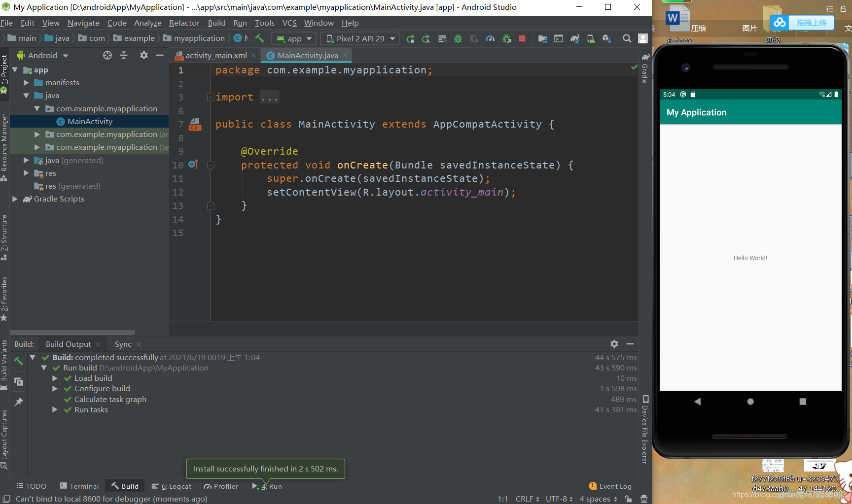Click overrides gutter icon on line 10
Viewport: 852px width, 504px height.
(x=193, y=165)
